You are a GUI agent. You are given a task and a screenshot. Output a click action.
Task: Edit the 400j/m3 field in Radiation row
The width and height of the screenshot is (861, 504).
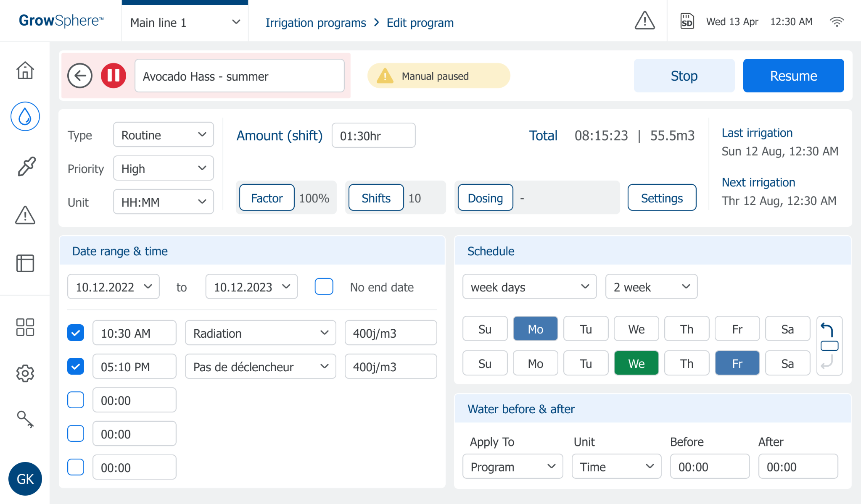tap(391, 333)
